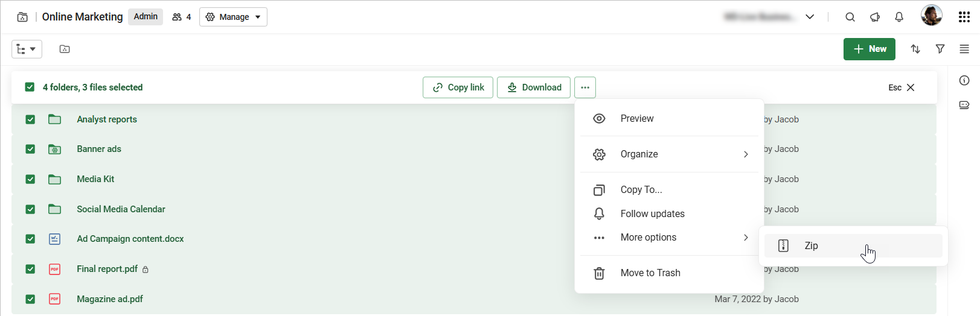980x316 pixels.
Task: Toggle the select-all checkbox
Action: pyautogui.click(x=30, y=87)
